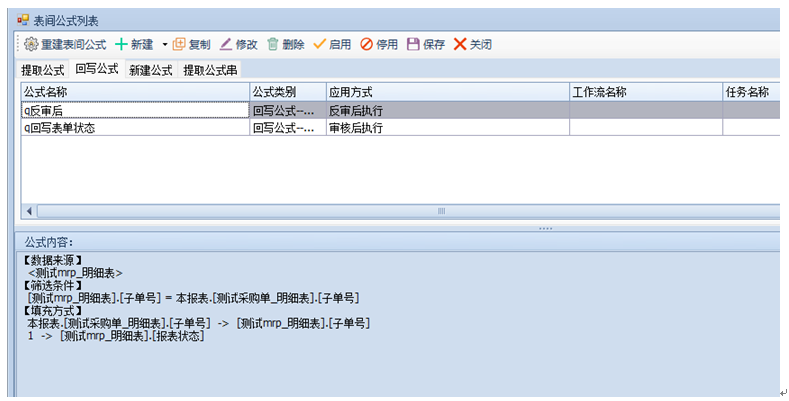Expand the 新建 dropdown arrow

pyautogui.click(x=164, y=45)
